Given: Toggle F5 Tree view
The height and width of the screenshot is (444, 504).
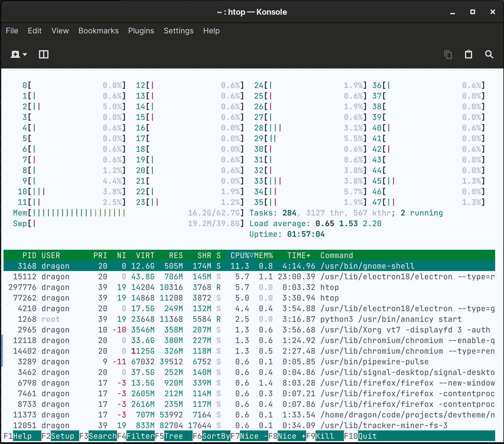Looking at the screenshot, I should click(x=174, y=436).
